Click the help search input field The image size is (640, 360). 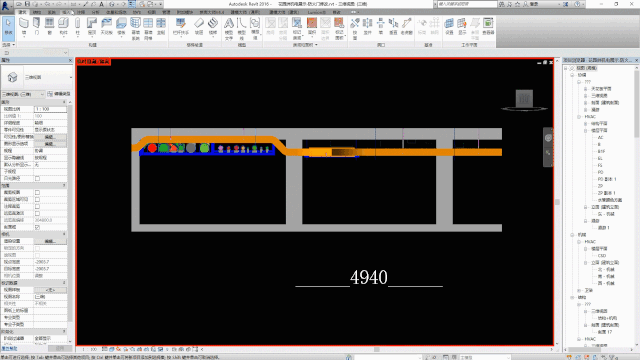tap(467, 4)
